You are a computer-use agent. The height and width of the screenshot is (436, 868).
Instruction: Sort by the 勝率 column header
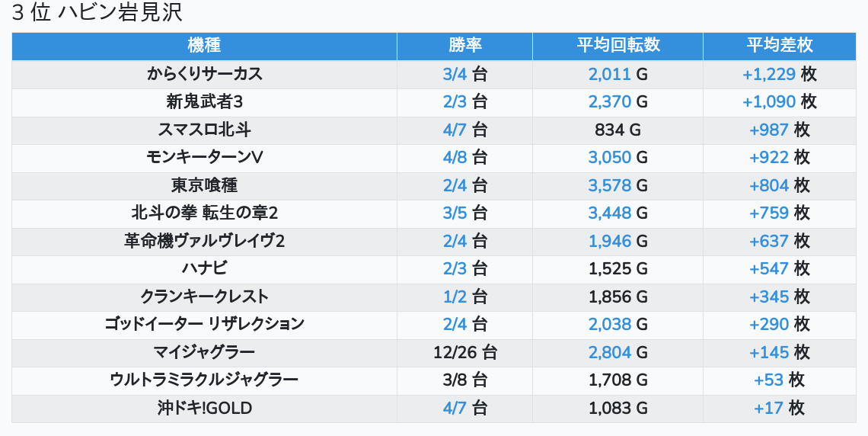pyautogui.click(x=464, y=46)
